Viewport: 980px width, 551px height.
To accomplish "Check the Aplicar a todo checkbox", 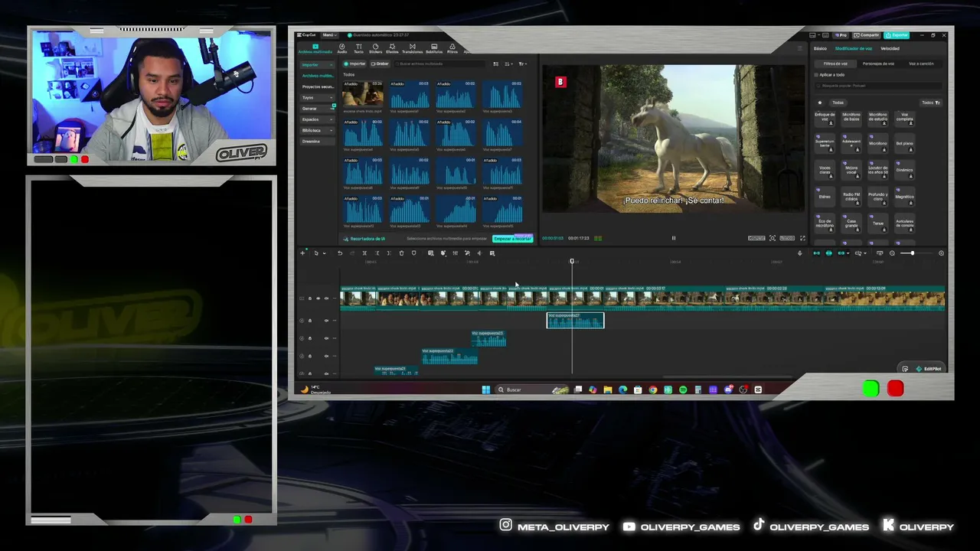I will click(817, 75).
